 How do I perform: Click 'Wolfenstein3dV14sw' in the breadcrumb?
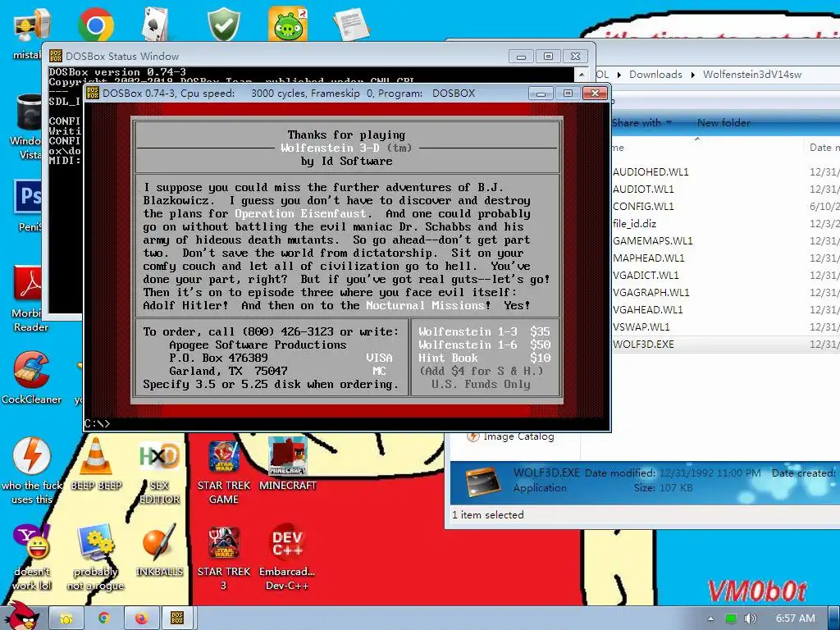(752, 75)
